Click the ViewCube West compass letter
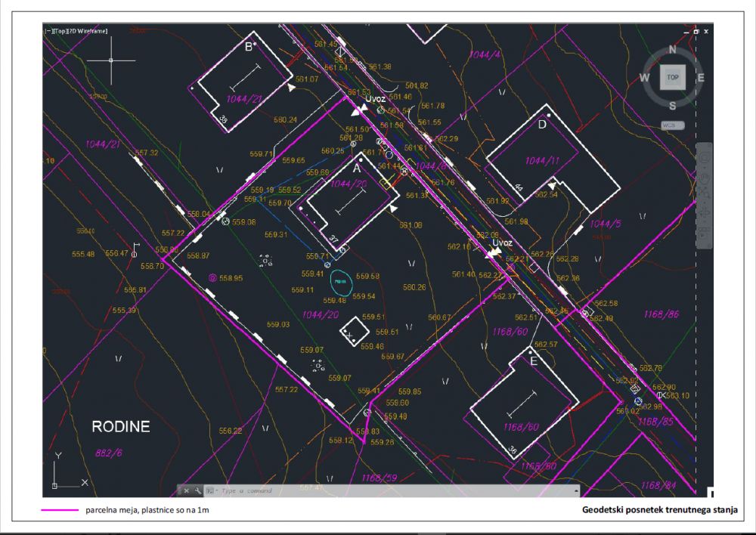The height and width of the screenshot is (535, 756). (x=645, y=77)
